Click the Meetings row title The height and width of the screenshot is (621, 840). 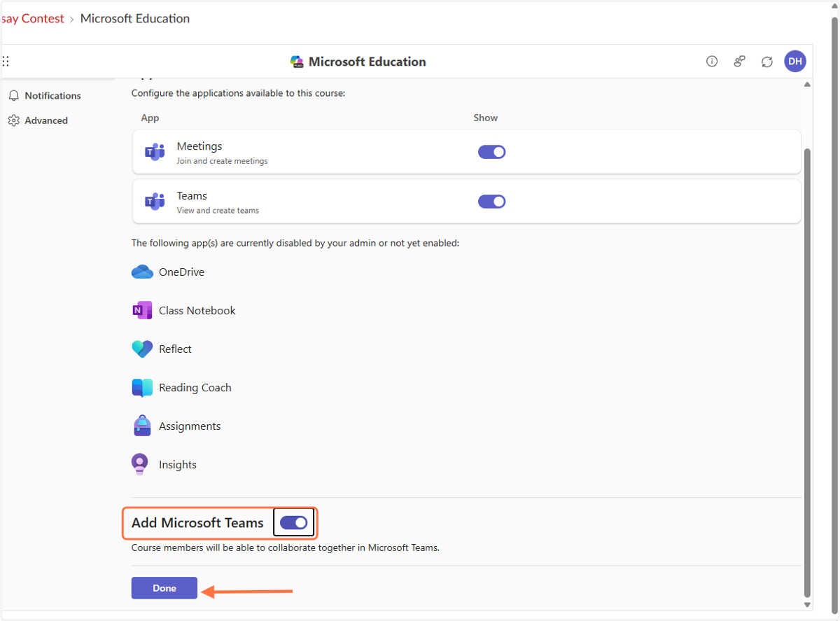[x=199, y=146]
